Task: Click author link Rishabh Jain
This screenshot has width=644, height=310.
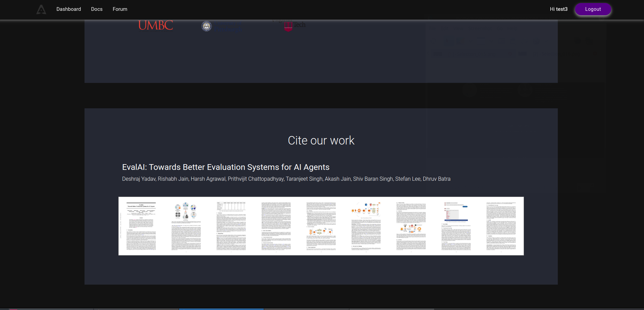Action: click(173, 179)
